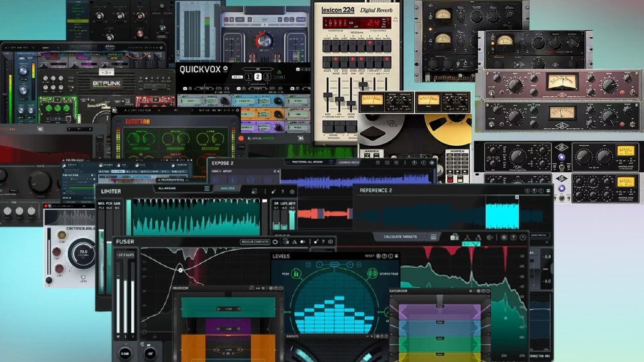Screen dimensions: 644x362
Task: Click the pencil edit icon in the EXPOSE toolbar
Action: tap(274, 191)
